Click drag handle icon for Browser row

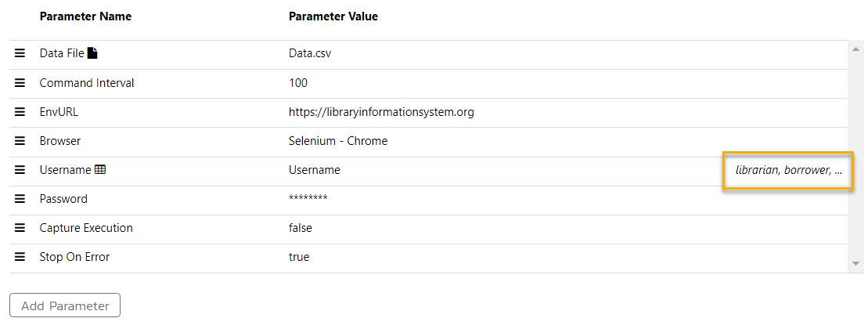tap(20, 141)
